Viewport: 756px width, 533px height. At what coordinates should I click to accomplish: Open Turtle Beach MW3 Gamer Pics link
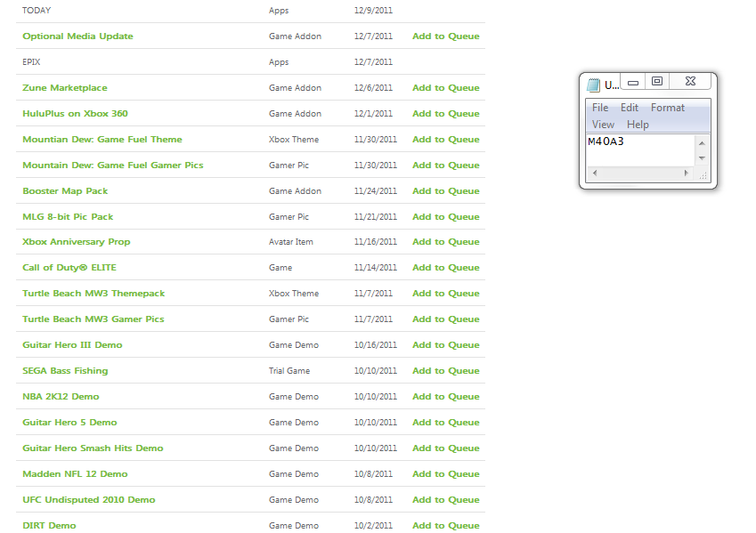pyautogui.click(x=93, y=319)
